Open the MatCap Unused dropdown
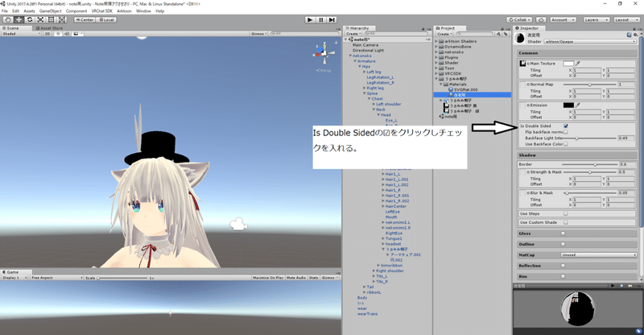This screenshot has width=644, height=335. [x=599, y=255]
